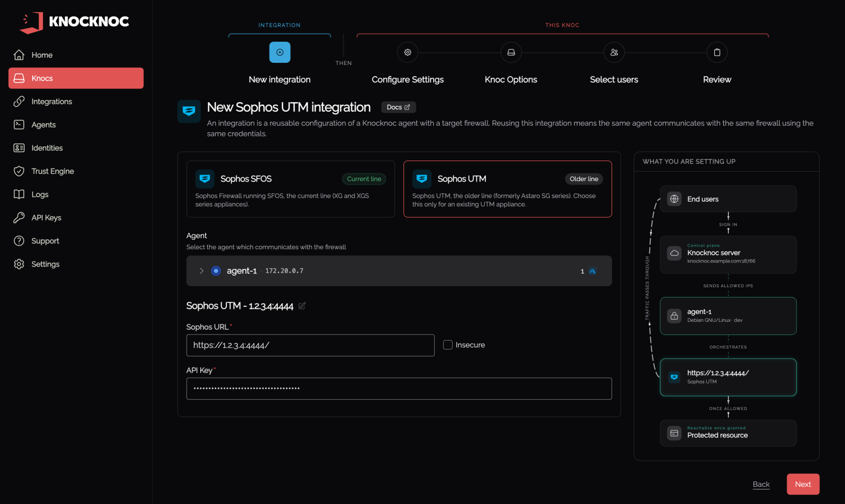This screenshot has width=845, height=504.
Task: Click the agent IP 172.20.0.7
Action: tap(284, 271)
